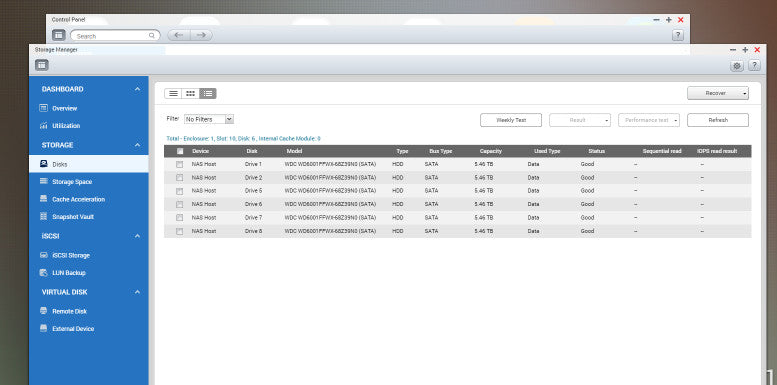Click Drive 7 row's model name
This screenshot has width=777, height=385.
pos(330,218)
